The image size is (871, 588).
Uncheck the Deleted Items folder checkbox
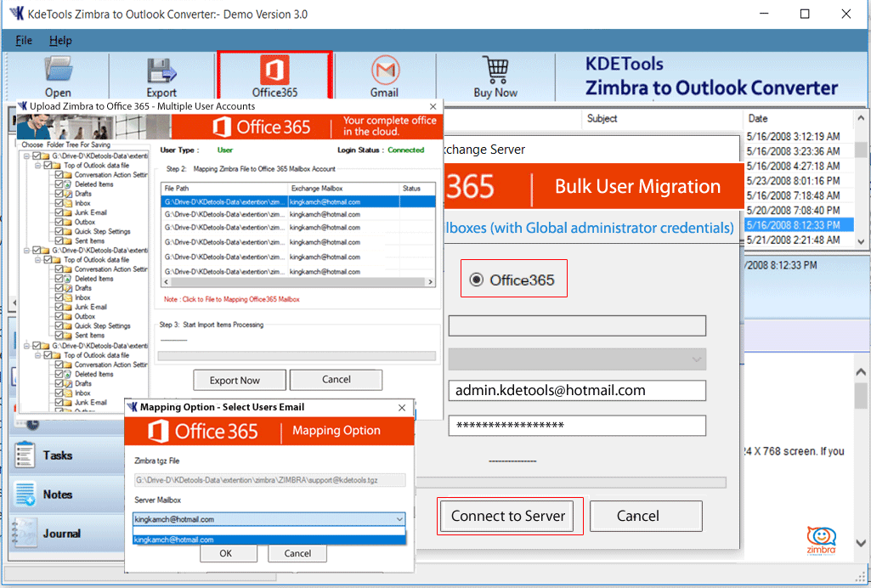(x=59, y=184)
